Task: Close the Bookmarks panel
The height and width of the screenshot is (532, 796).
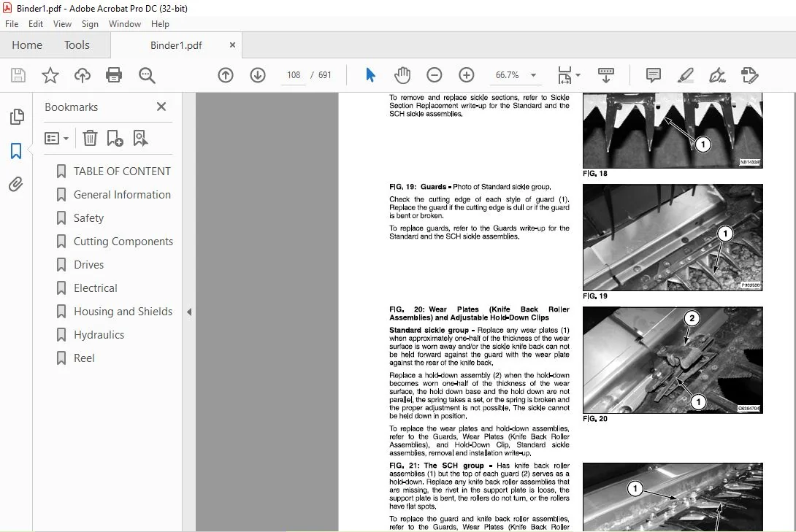Action: pos(161,107)
